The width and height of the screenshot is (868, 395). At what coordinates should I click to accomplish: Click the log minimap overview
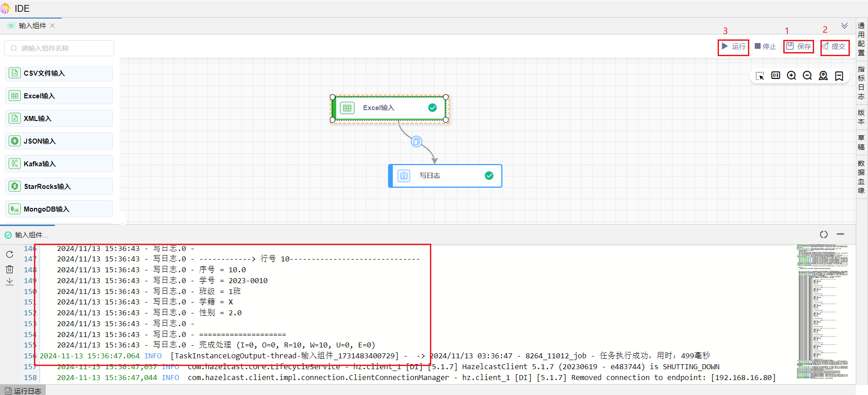coord(823,313)
